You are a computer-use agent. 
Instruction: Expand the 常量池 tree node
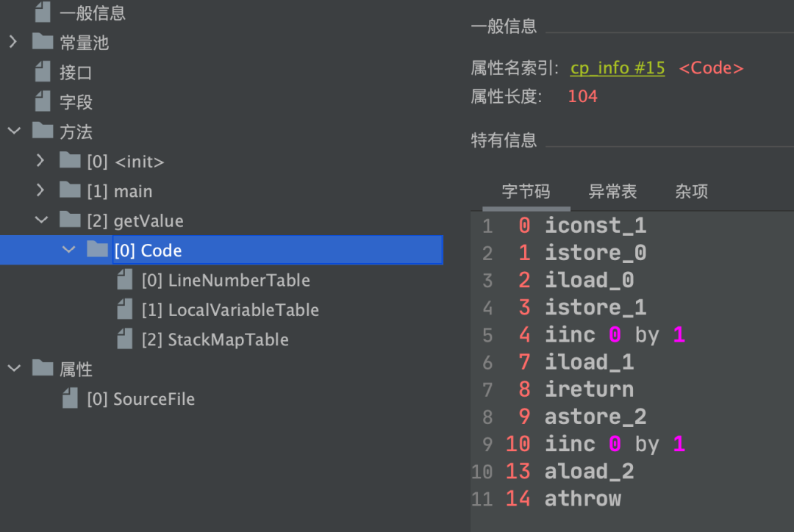point(13,43)
